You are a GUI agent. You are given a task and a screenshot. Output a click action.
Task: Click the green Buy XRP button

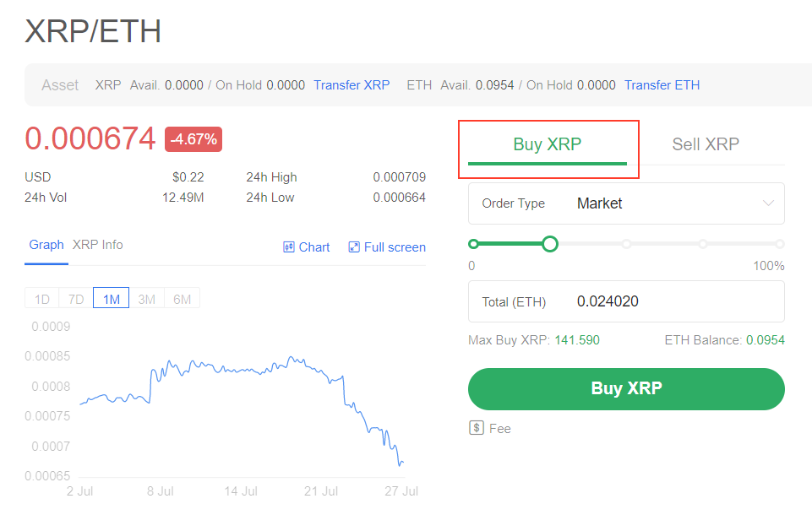[626, 388]
